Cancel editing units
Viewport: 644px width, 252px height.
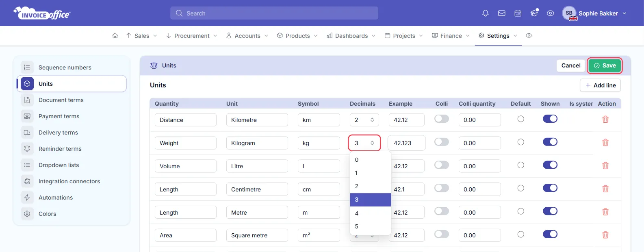click(x=571, y=65)
